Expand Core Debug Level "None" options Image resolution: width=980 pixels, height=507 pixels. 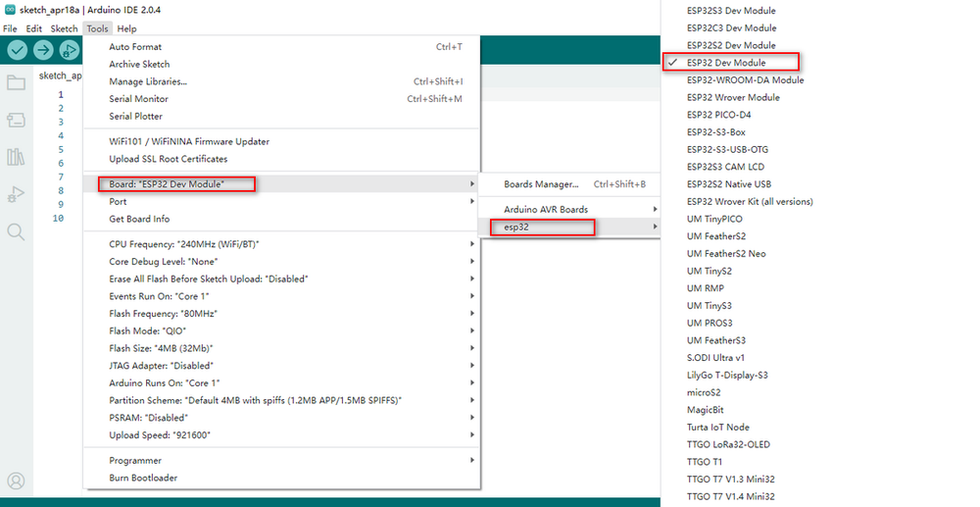click(x=282, y=262)
